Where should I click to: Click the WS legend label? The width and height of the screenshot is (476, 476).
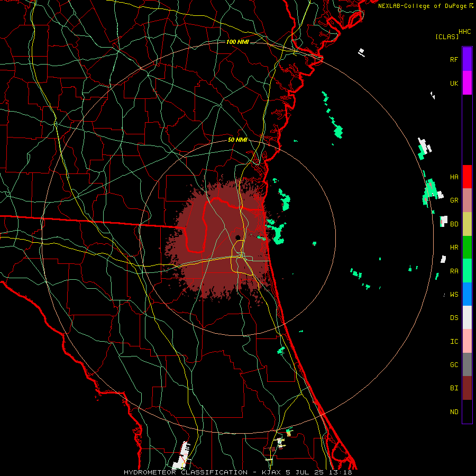[454, 295]
